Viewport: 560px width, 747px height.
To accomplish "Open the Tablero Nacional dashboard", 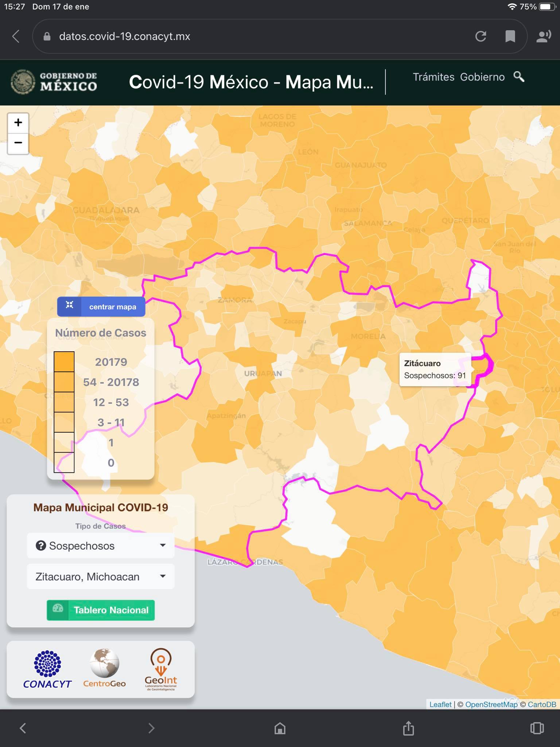I will (101, 610).
